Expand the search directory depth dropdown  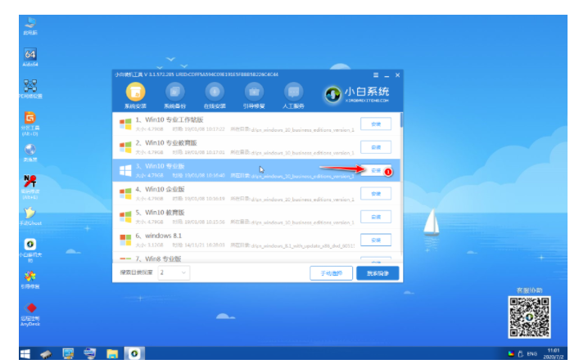click(174, 272)
